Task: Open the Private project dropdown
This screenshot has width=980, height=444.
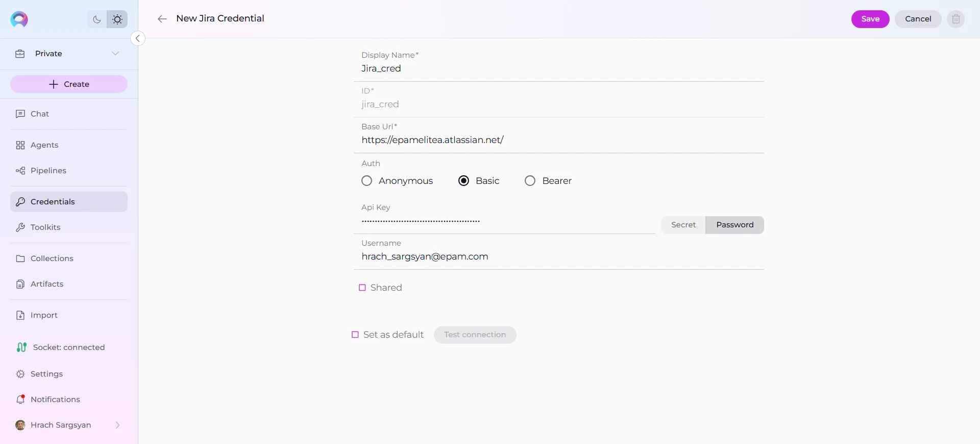Action: coord(69,54)
